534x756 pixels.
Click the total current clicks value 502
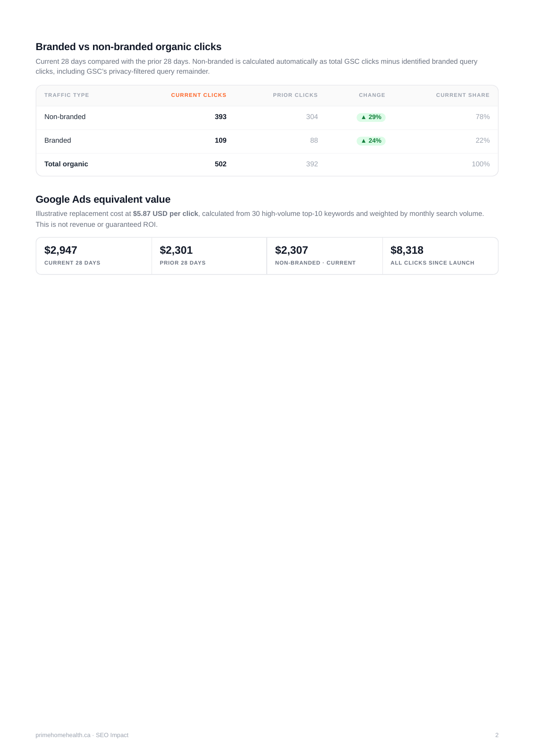[x=220, y=164]
